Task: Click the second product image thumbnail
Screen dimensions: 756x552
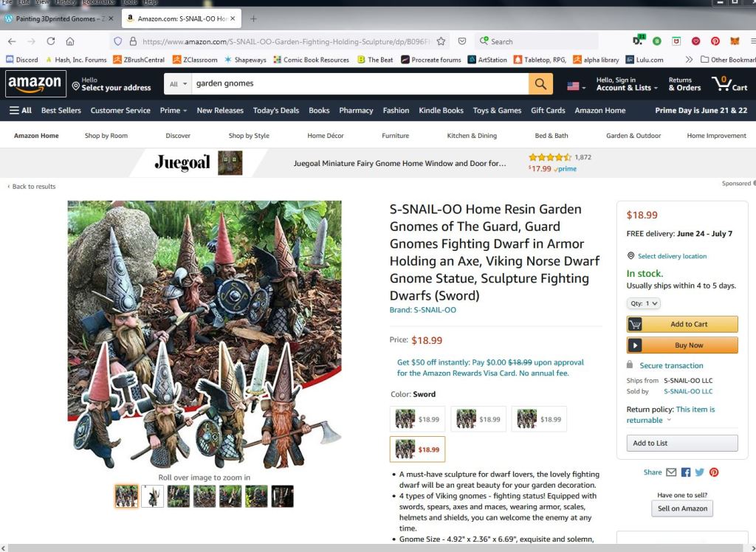Action: 152,496
